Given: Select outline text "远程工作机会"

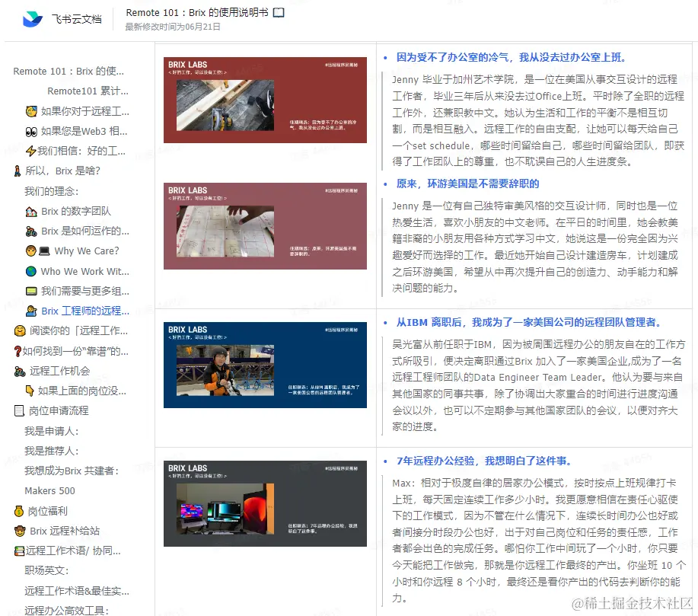Looking at the screenshot, I should [x=59, y=371].
